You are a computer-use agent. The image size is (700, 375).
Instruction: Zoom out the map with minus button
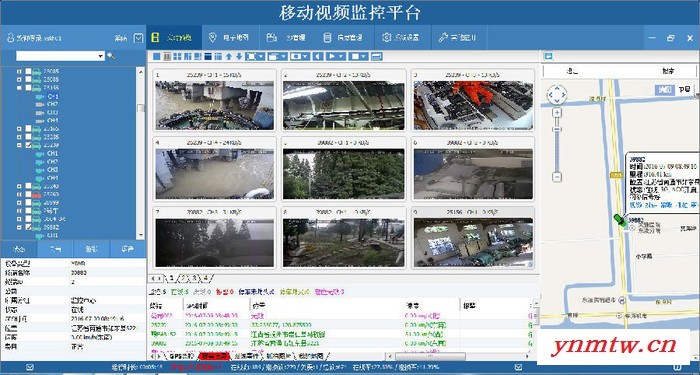[557, 177]
